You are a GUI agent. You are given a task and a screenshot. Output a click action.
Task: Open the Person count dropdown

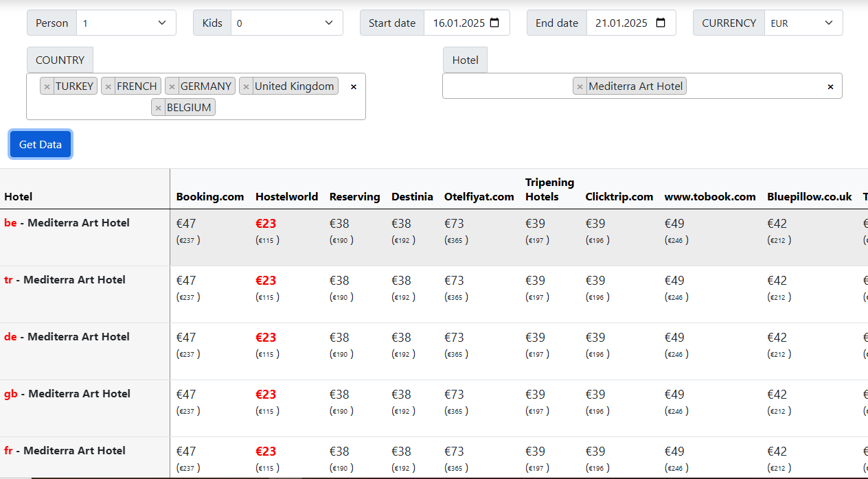[x=126, y=23]
